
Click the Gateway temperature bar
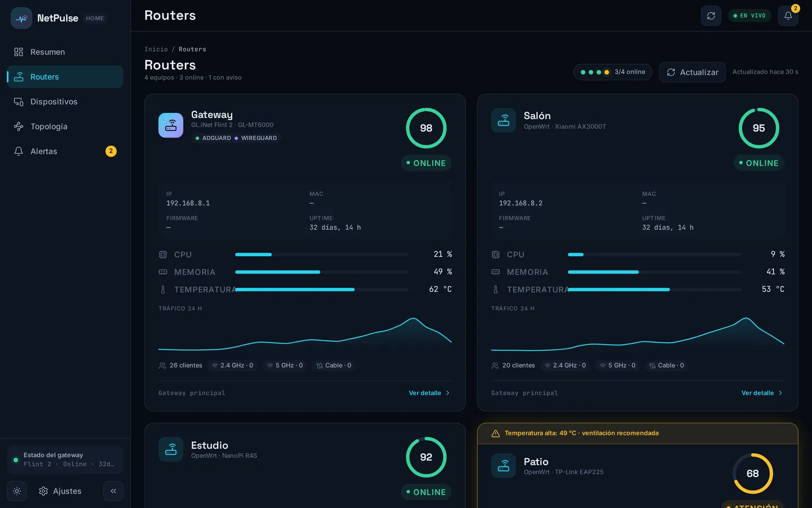pyautogui.click(x=322, y=290)
